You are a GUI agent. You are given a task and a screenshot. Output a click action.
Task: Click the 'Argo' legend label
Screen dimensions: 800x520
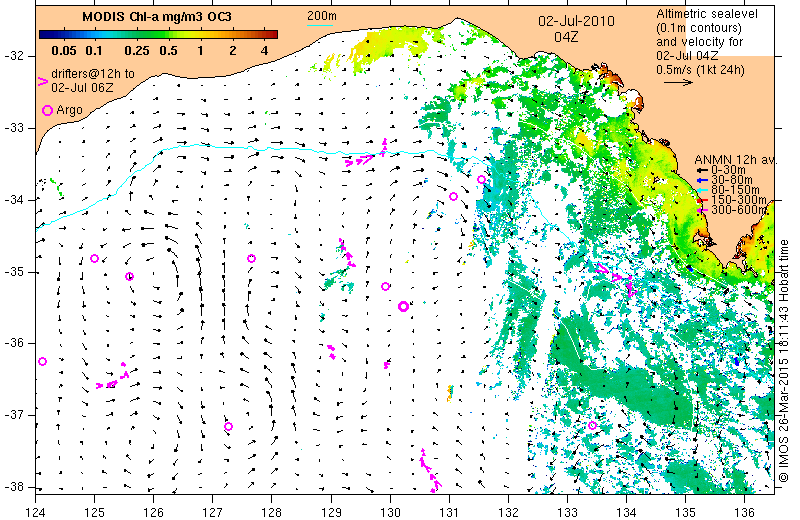[x=69, y=110]
